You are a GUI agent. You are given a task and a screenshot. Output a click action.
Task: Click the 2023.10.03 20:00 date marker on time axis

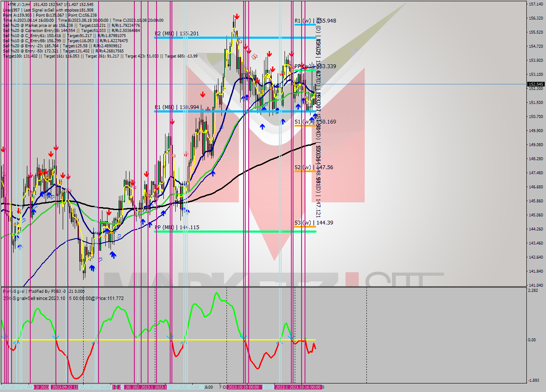[184, 387]
